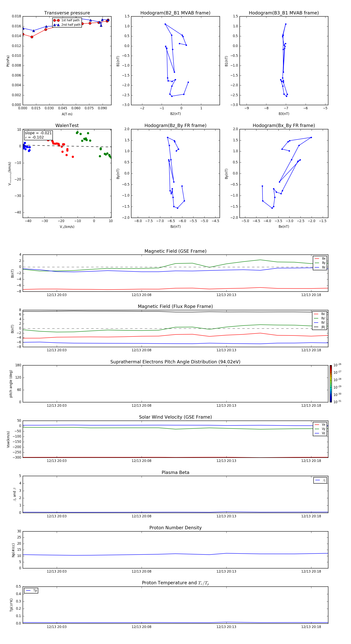The height and width of the screenshot is (644, 351).
Task: Click the 'Proton Number Density' title
Action: (175, 528)
